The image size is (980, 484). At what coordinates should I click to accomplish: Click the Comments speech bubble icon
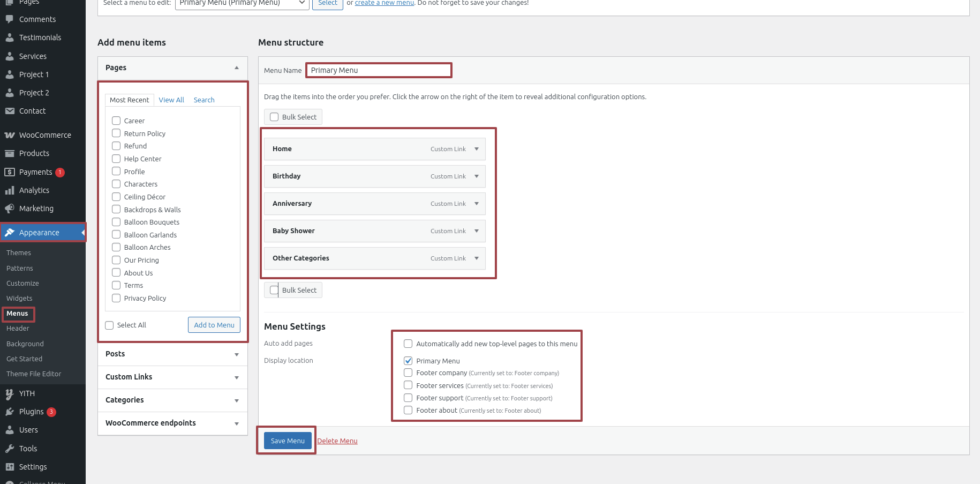tap(10, 19)
